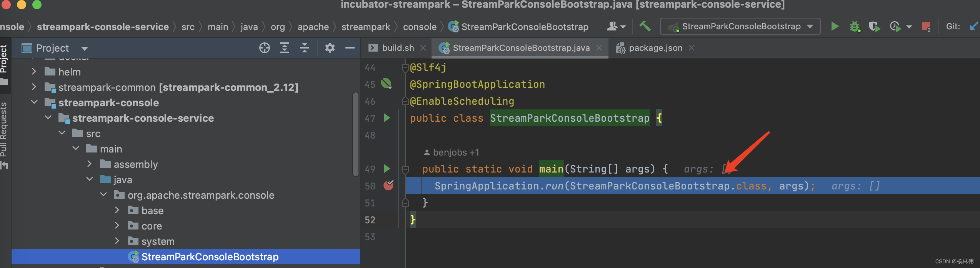The width and height of the screenshot is (980, 268).
Task: Expand the streampark-common module
Action: tap(34, 87)
